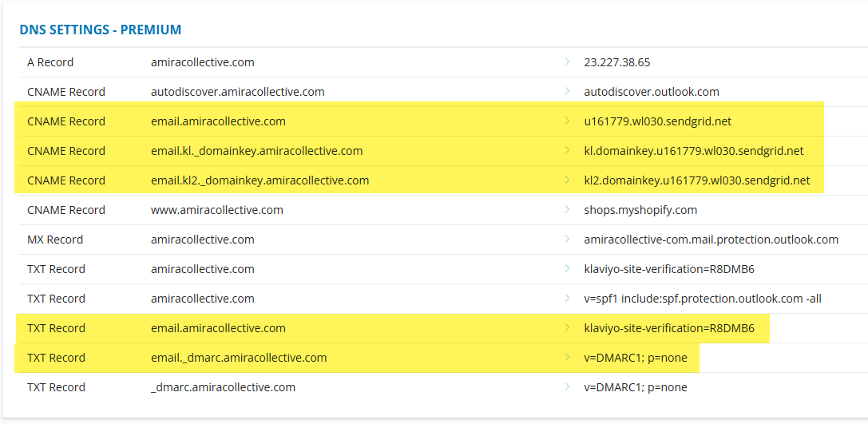Select host email.kl2._domainkey.amiracollective.com
868x424 pixels.
(x=260, y=180)
